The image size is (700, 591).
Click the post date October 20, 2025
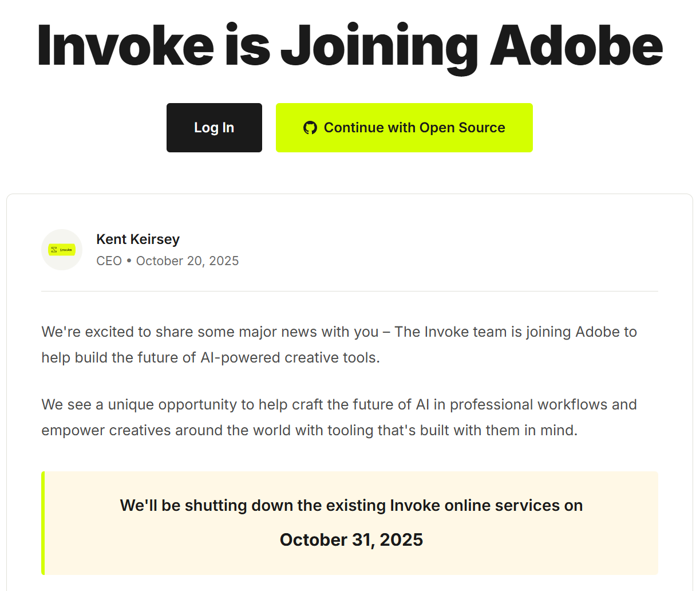[x=187, y=261]
